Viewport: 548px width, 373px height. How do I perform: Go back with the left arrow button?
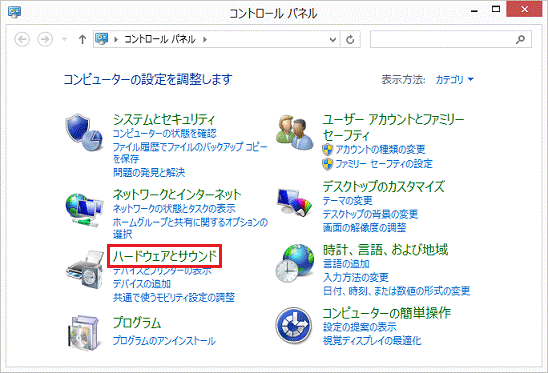[x=22, y=39]
